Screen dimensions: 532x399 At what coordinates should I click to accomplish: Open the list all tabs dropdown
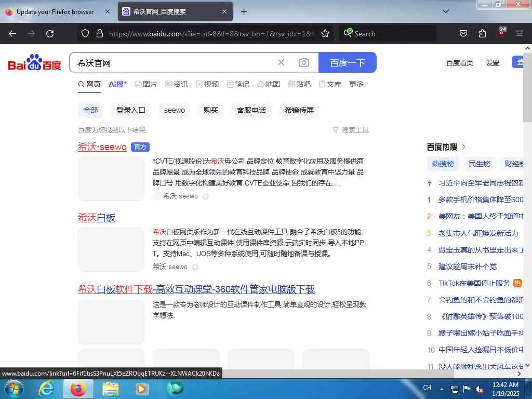click(445, 11)
